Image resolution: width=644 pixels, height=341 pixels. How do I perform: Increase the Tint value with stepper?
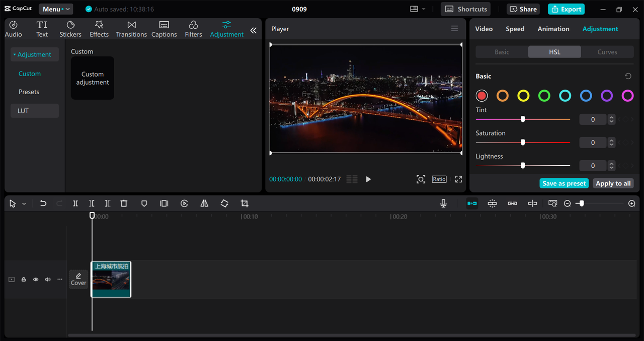click(x=611, y=117)
